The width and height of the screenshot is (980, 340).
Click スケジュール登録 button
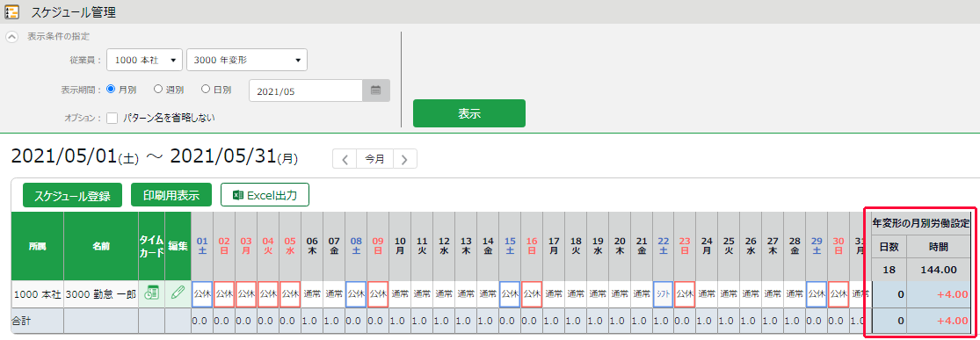coord(72,195)
